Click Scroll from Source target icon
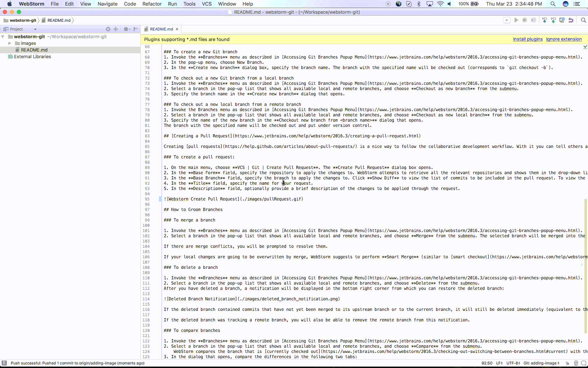Screen dimensions: 588x368 tap(108, 29)
